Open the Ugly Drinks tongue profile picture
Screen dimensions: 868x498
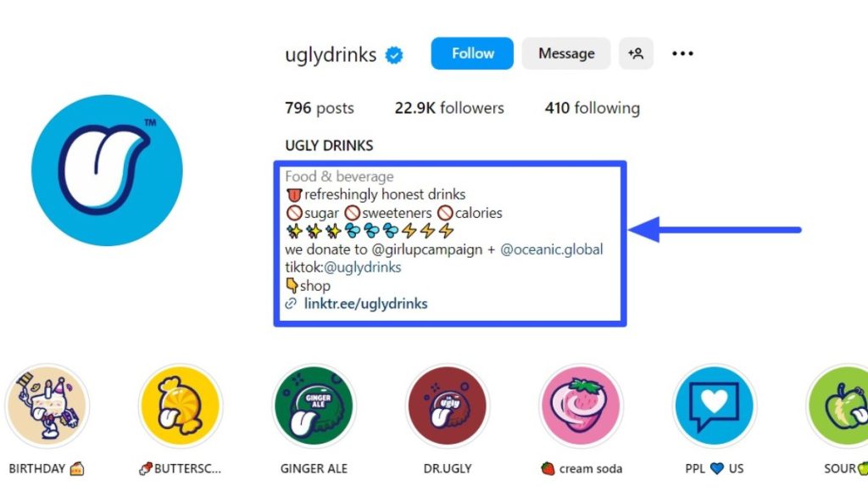(x=107, y=170)
